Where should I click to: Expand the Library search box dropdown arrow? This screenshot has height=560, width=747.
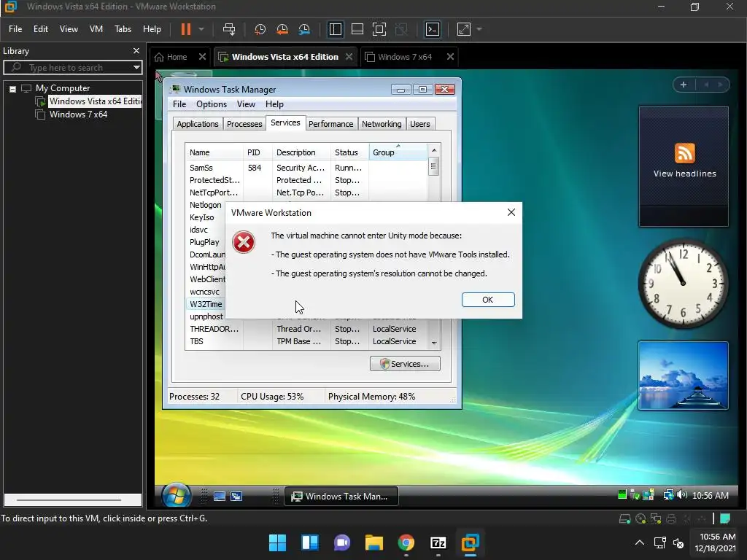coord(136,68)
